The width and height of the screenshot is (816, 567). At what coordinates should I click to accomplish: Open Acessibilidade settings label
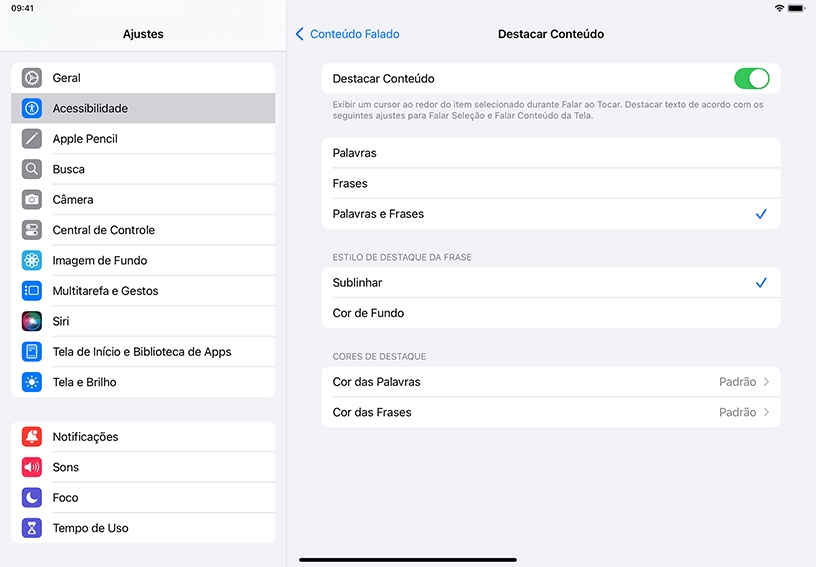click(90, 108)
